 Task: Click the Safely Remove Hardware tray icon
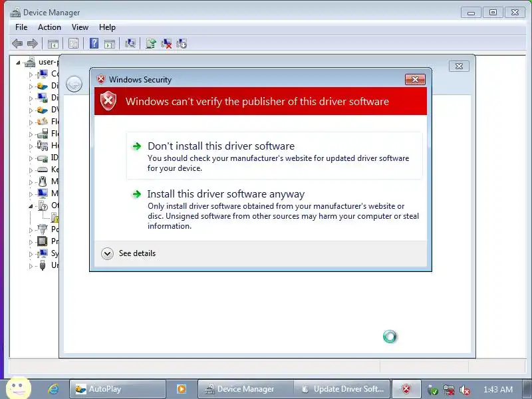pyautogui.click(x=433, y=390)
